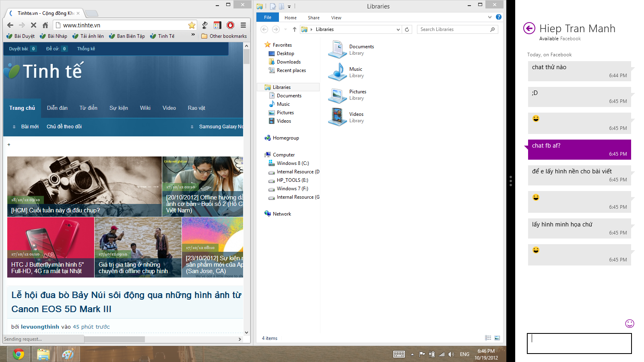
Task: Open the Tải ảnh lên bookmark
Action: [88, 36]
